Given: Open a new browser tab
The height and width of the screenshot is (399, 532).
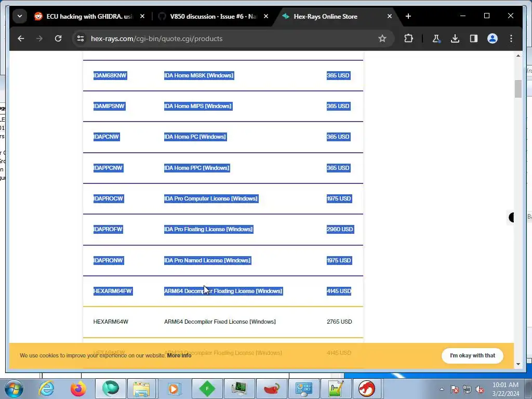Looking at the screenshot, I should click(408, 16).
